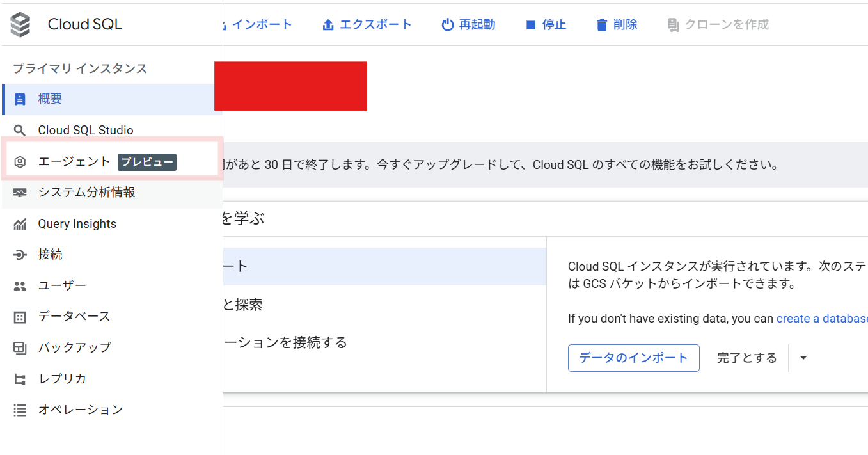This screenshot has width=868, height=455.
Task: Click the Query Insights chart icon
Action: pyautogui.click(x=20, y=223)
